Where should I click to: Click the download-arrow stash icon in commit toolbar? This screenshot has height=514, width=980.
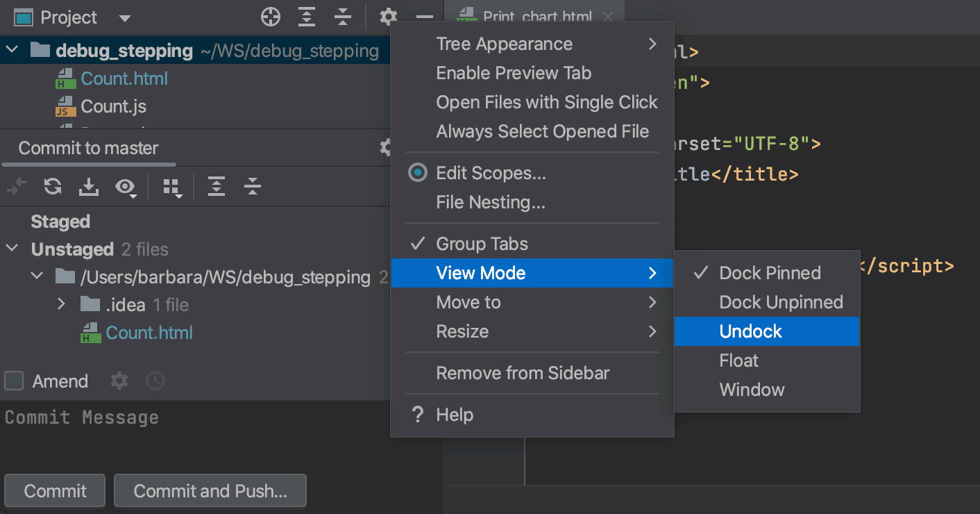click(x=89, y=186)
